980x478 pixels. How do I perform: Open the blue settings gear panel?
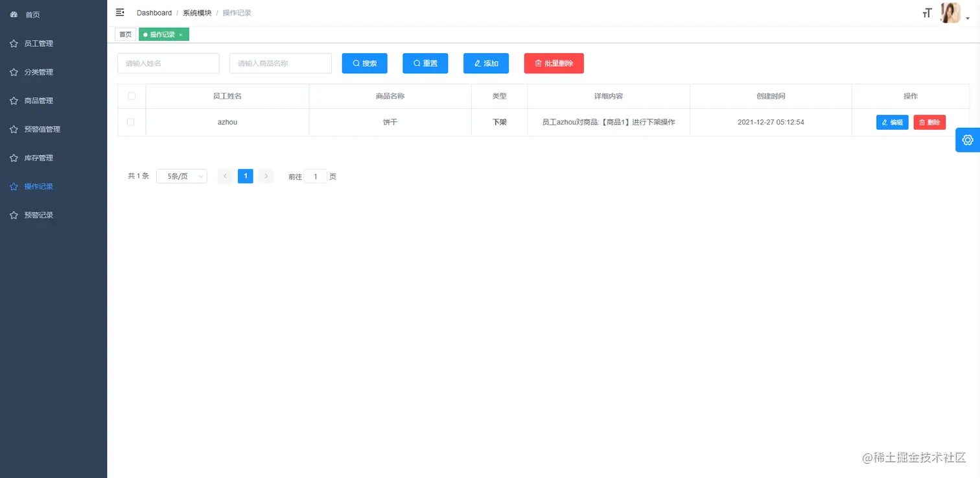point(968,140)
